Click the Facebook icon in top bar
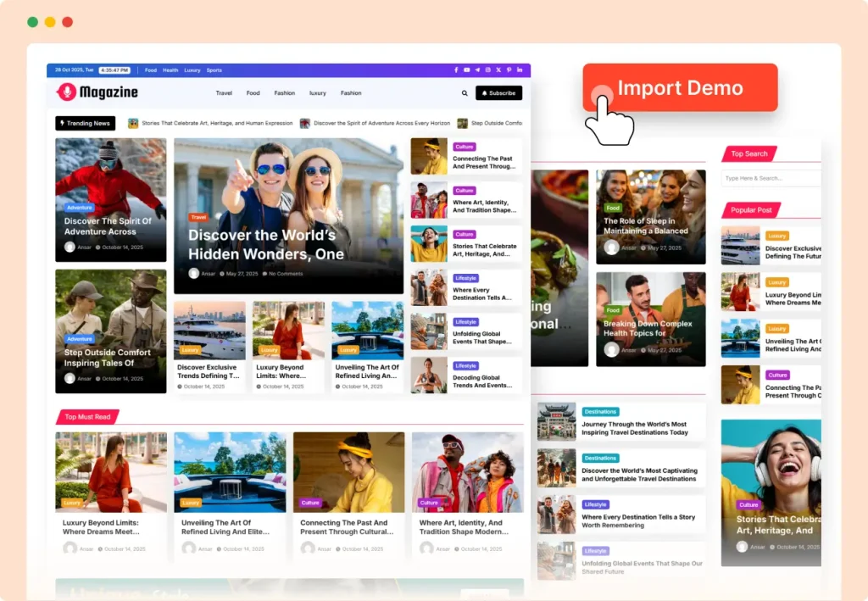The width and height of the screenshot is (868, 601). [456, 70]
